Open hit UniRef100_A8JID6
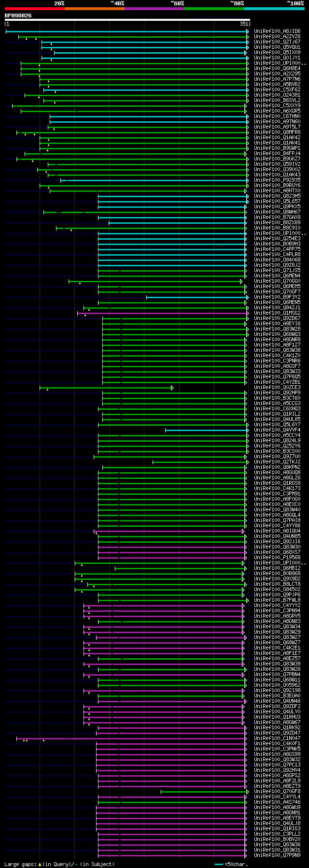Viewport: 309px width, 868px height. point(277,31)
